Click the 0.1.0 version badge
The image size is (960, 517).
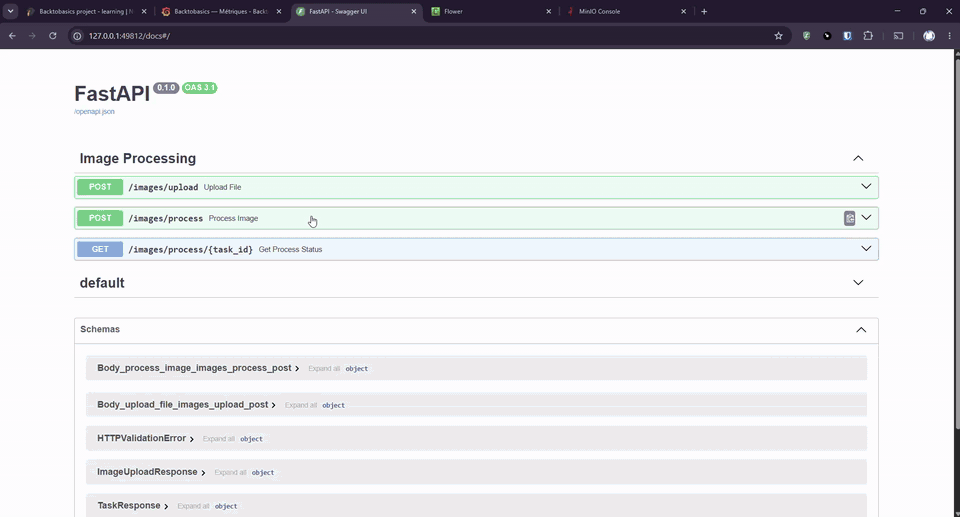coord(166,88)
